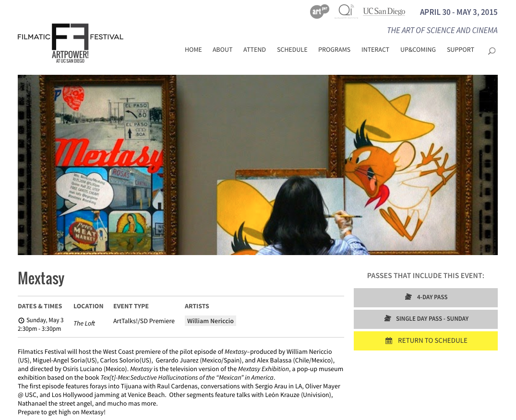Open The Loft location link
The height and width of the screenshot is (420, 516).
pyautogui.click(x=84, y=323)
